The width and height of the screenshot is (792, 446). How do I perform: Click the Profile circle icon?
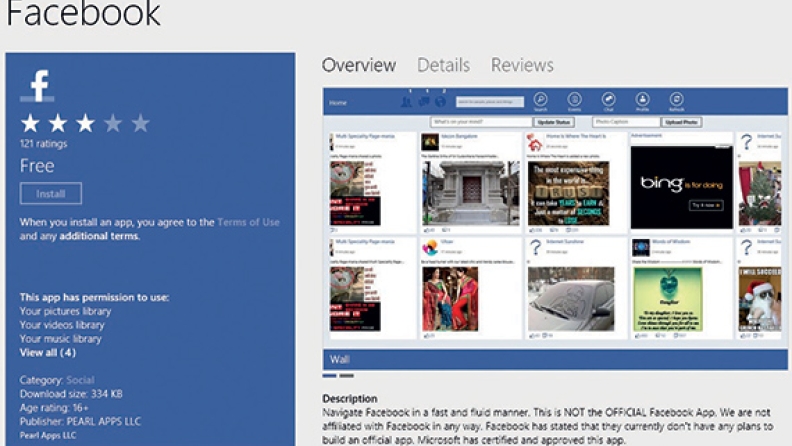[x=642, y=99]
